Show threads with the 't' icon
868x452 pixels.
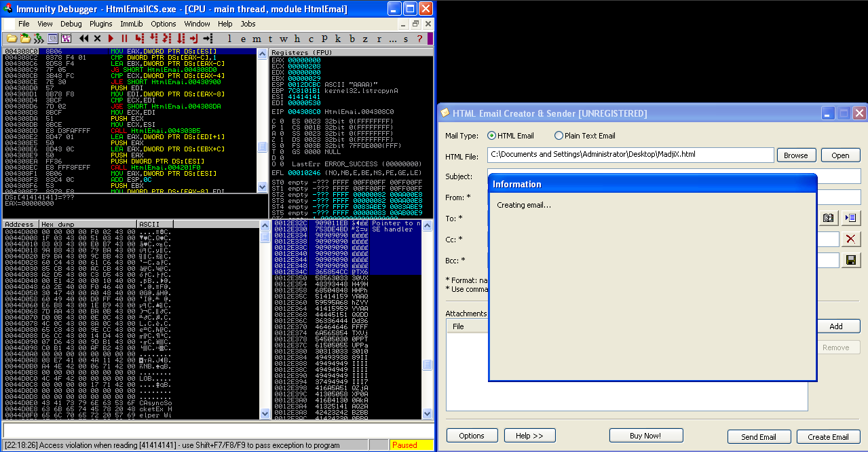point(270,39)
